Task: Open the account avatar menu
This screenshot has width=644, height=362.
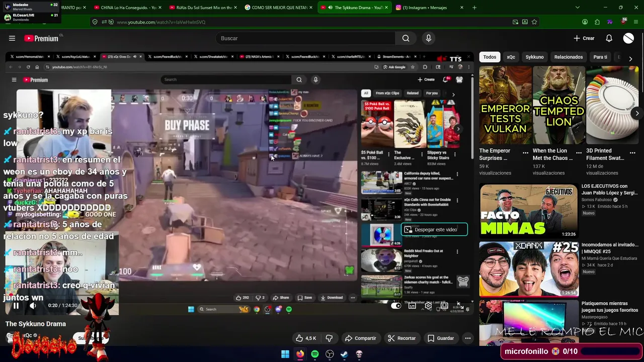Action: point(628,38)
